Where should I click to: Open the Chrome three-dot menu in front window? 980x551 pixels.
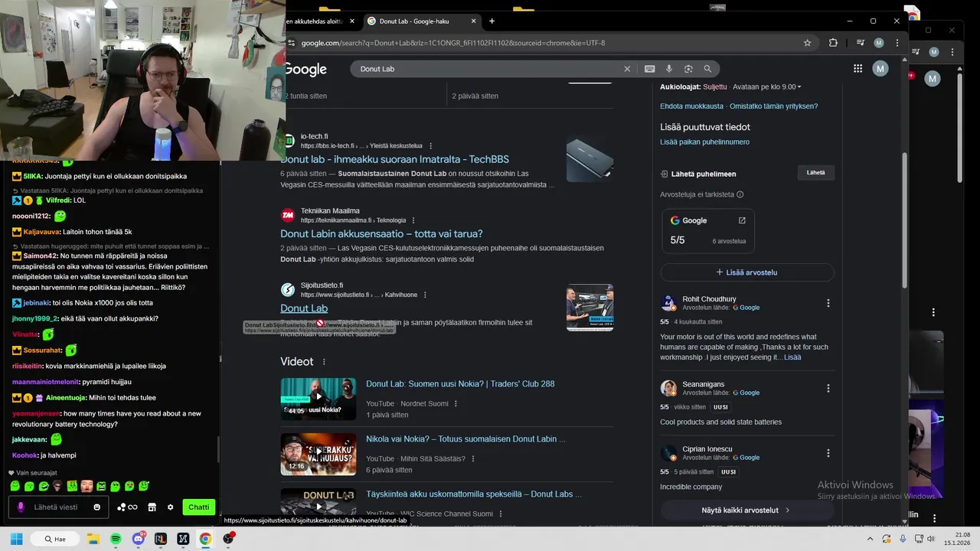point(897,43)
